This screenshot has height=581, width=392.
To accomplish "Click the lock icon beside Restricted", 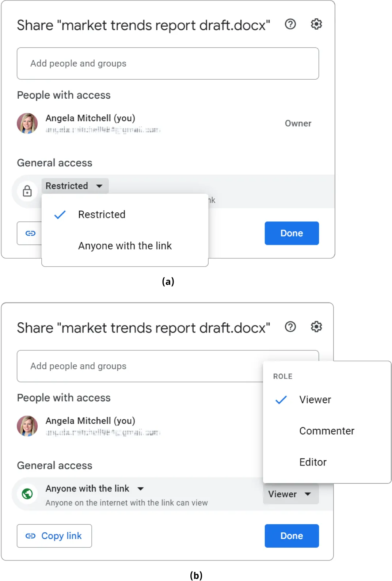I will pos(27,191).
